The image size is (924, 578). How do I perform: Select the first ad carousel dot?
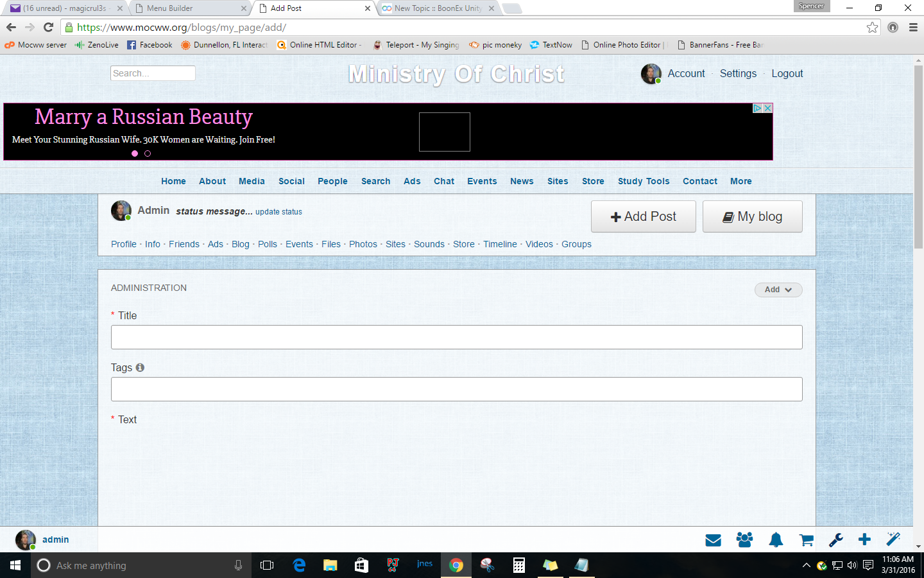135,153
